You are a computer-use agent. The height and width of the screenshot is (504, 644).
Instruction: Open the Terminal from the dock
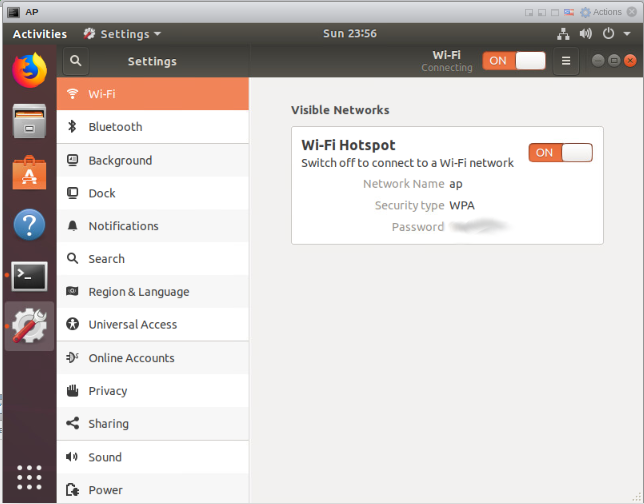(x=29, y=276)
